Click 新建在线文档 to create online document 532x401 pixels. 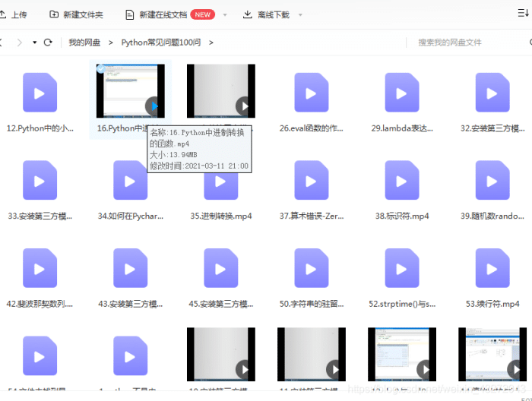157,14
